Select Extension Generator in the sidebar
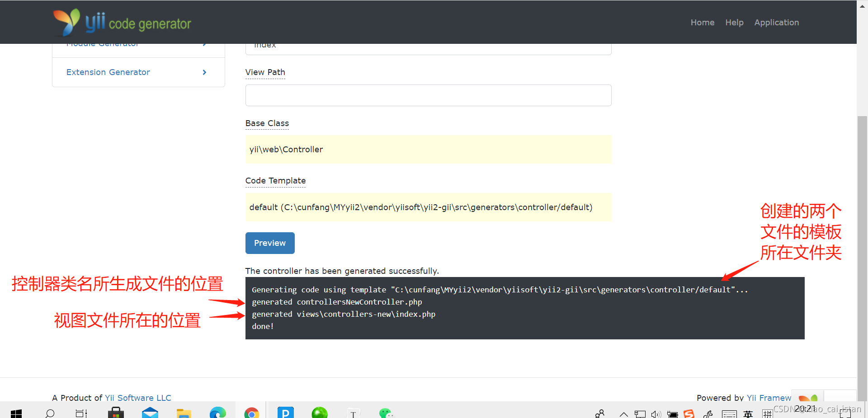This screenshot has height=418, width=868. (x=138, y=72)
